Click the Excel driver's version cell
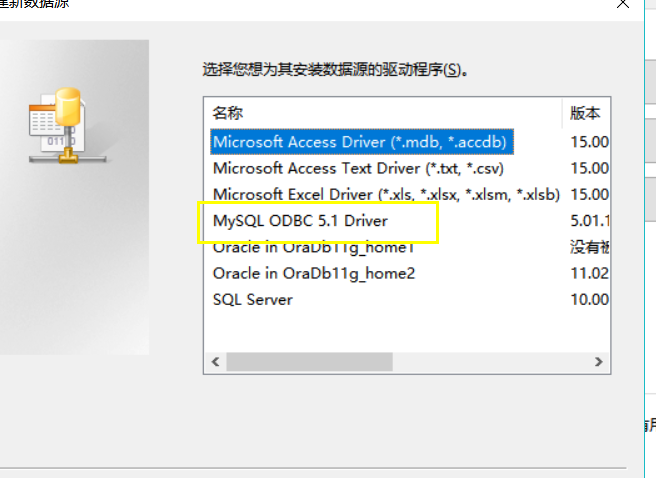 tap(588, 194)
